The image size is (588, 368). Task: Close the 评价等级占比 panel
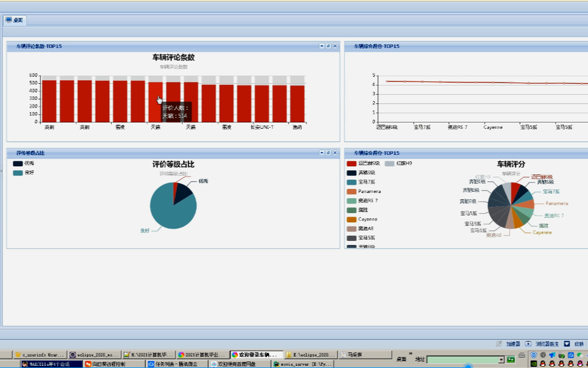pos(335,153)
